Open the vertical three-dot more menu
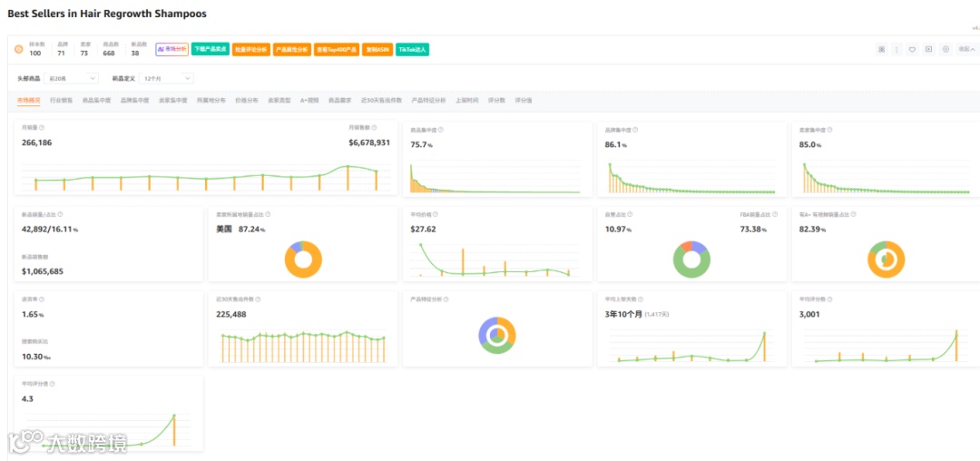The width and height of the screenshot is (980, 461). [x=897, y=49]
